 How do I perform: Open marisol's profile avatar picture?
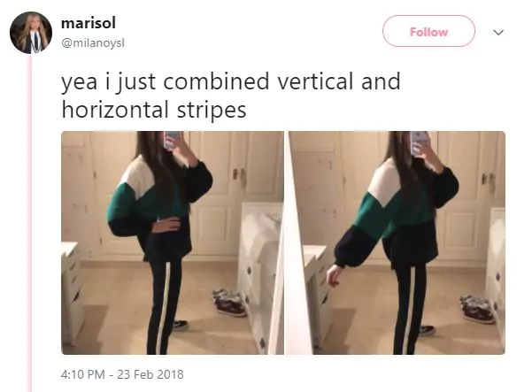(x=31, y=33)
